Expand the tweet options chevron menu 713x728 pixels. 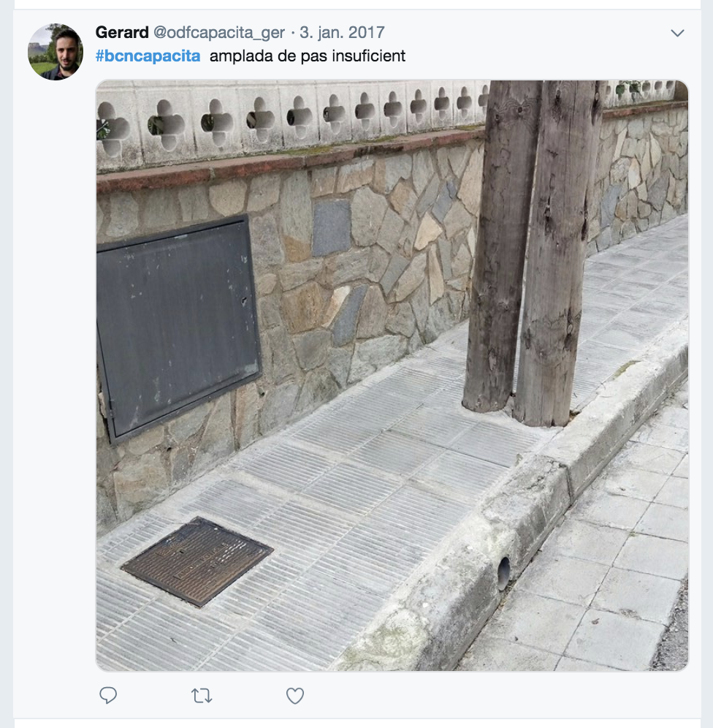[678, 33]
